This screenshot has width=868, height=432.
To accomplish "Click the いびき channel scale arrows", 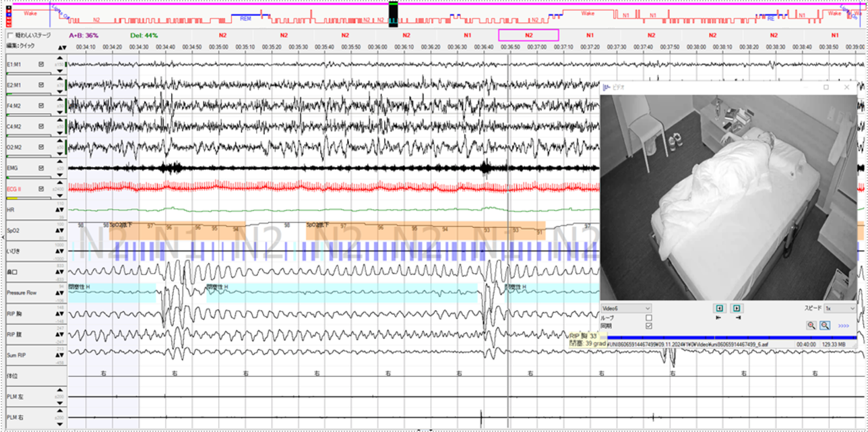I will [x=59, y=251].
